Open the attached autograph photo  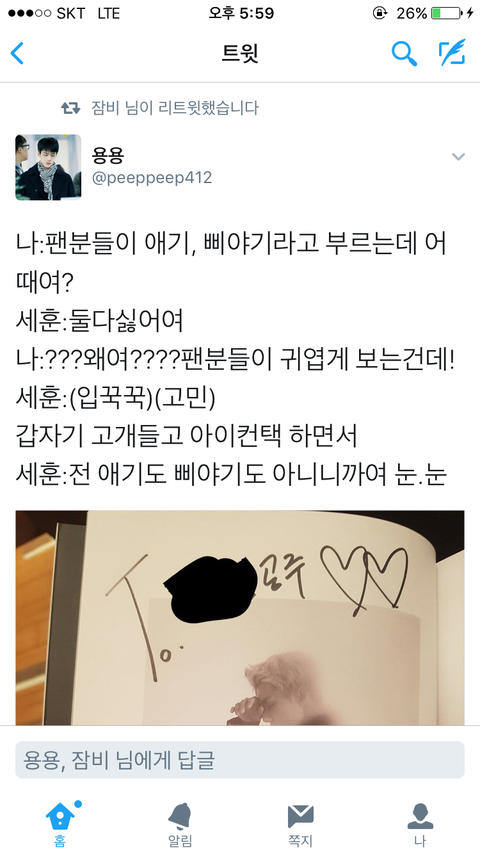click(x=240, y=618)
